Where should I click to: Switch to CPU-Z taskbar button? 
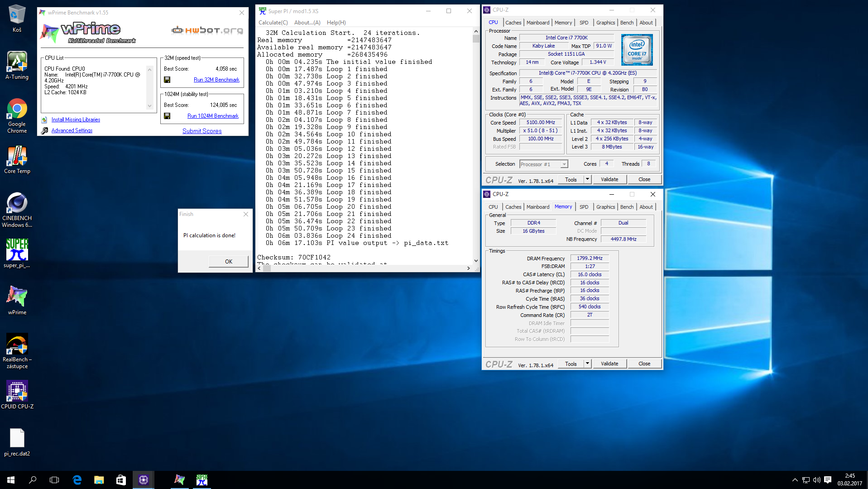click(144, 480)
